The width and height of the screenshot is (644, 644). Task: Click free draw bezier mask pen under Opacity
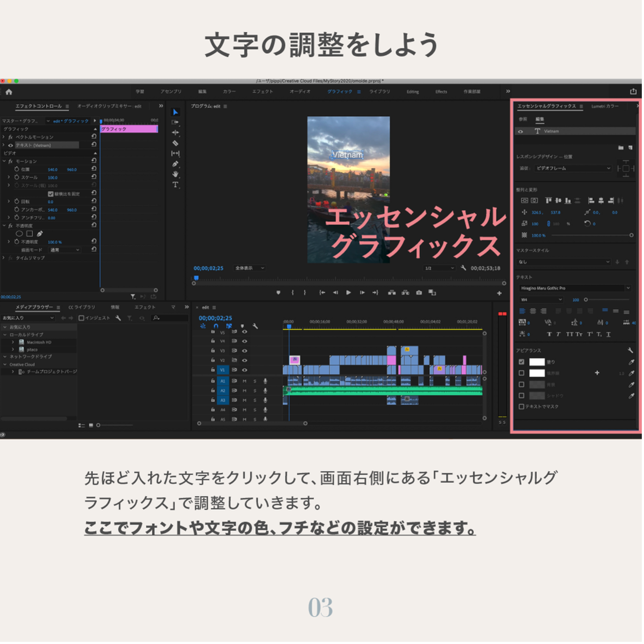pyautogui.click(x=40, y=234)
